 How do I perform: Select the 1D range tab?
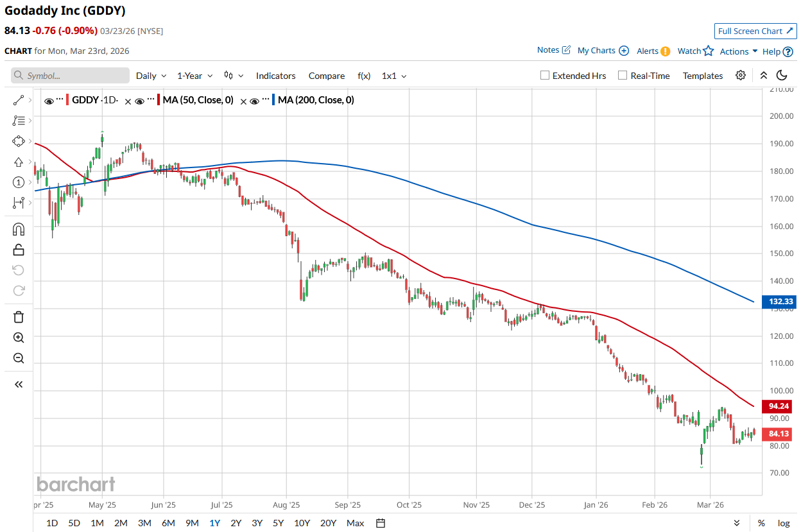52,523
